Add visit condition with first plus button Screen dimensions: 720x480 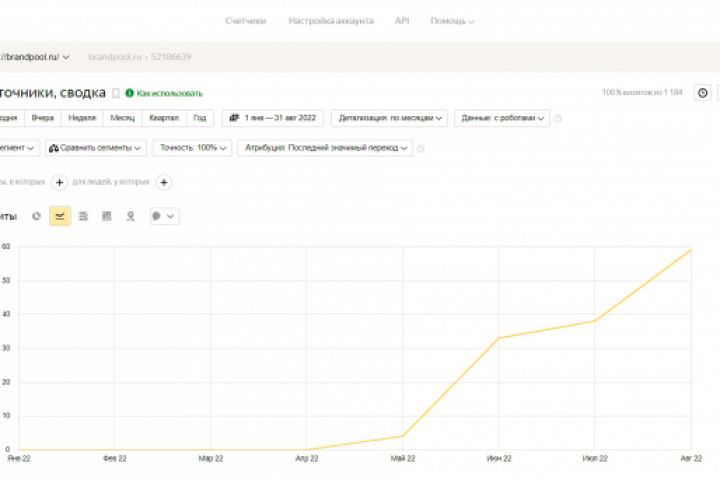(59, 182)
